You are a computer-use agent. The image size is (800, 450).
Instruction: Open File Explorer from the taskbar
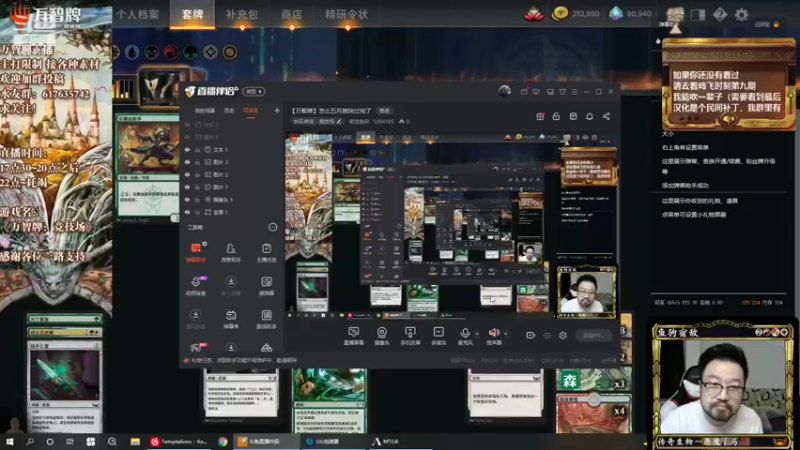coord(135,441)
